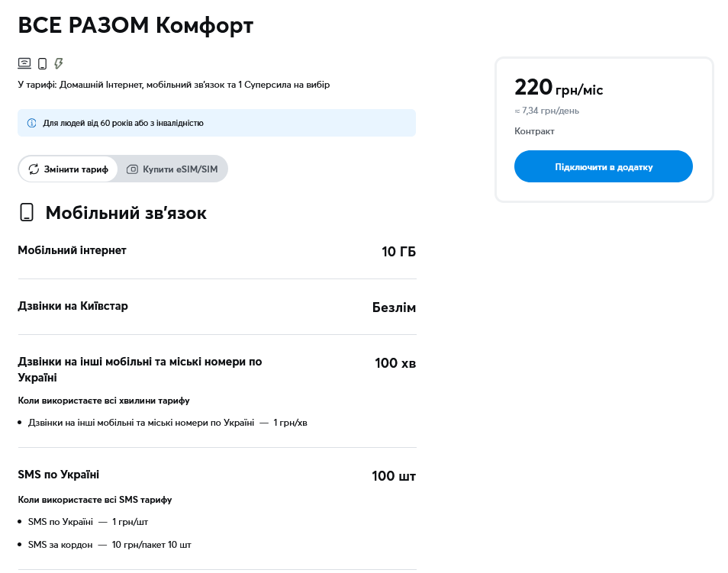The image size is (728, 573).
Task: Click the SMS по Україні heading
Action: point(58,475)
